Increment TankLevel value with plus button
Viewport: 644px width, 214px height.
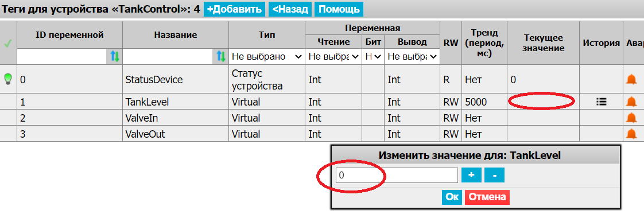(x=471, y=175)
